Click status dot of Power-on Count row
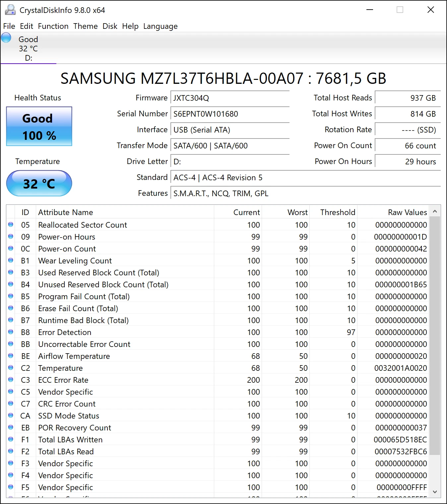This screenshot has height=504, width=447. [x=11, y=248]
